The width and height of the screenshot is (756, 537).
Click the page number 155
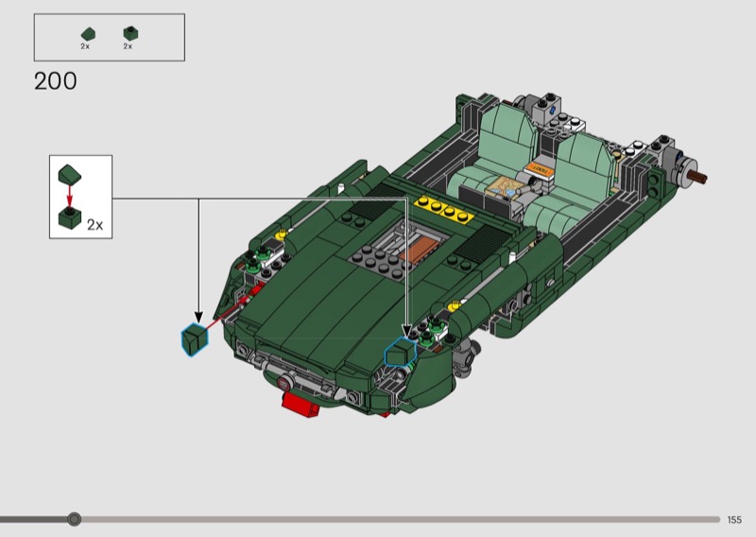point(734,520)
